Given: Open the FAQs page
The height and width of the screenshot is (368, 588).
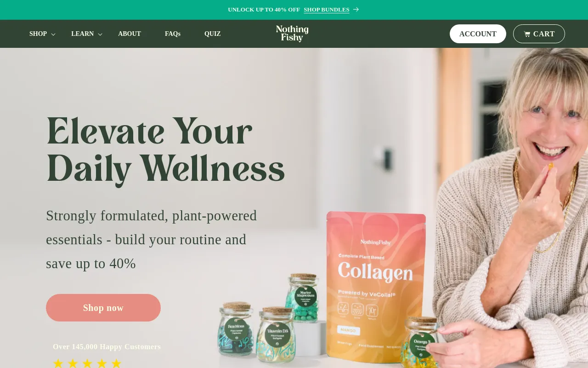Looking at the screenshot, I should pos(173,34).
